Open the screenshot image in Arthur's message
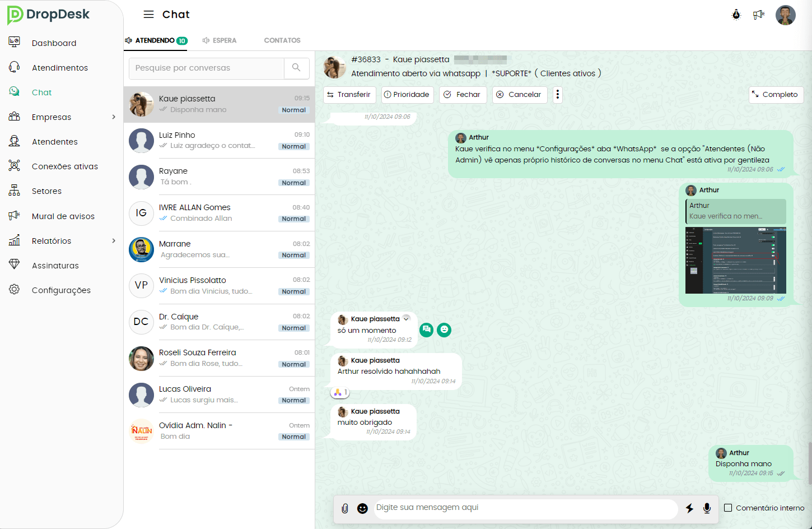This screenshot has height=529, width=812. 735,260
